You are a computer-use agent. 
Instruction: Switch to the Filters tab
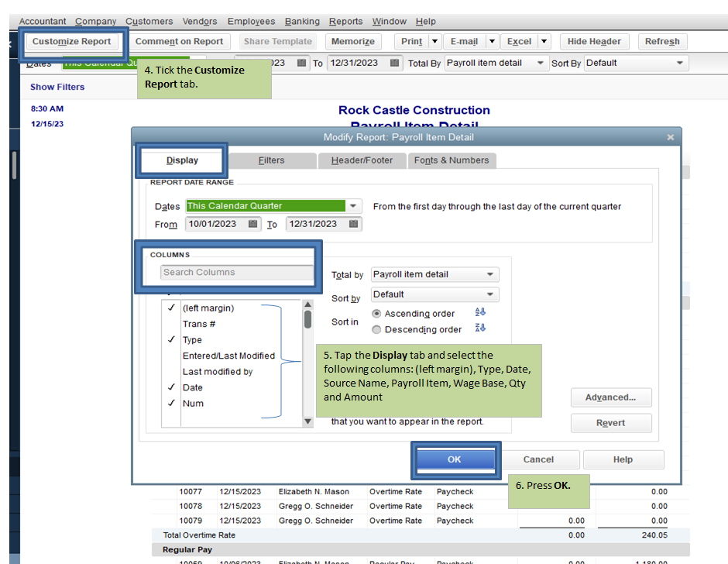[272, 160]
